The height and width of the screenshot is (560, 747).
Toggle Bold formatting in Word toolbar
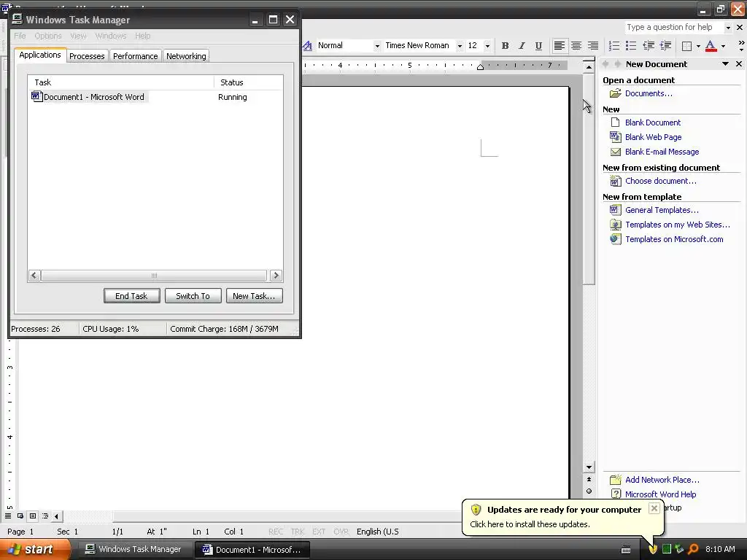click(x=505, y=46)
